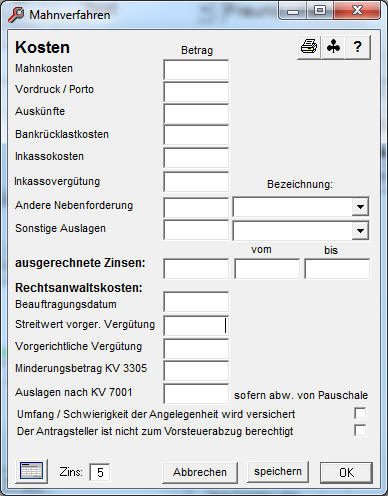This screenshot has width=388, height=496.
Task: Click the Abbrechen button
Action: pos(200,472)
